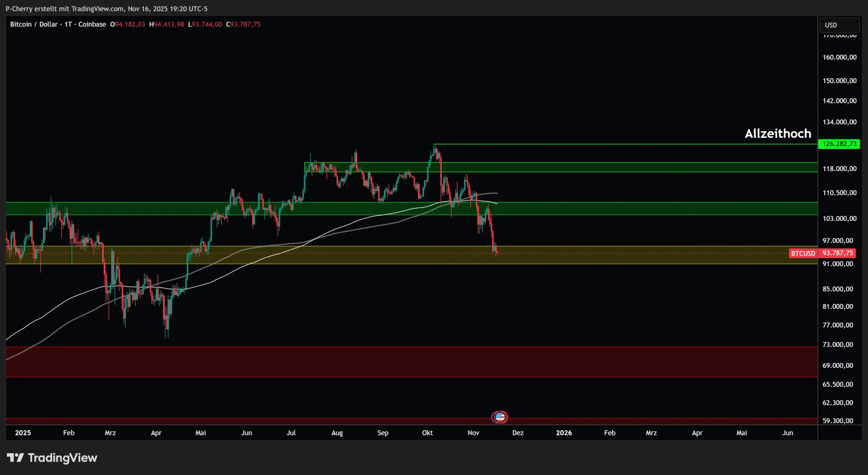Image resolution: width=868 pixels, height=475 pixels.
Task: Click the TradingView logo
Action: coord(52,458)
